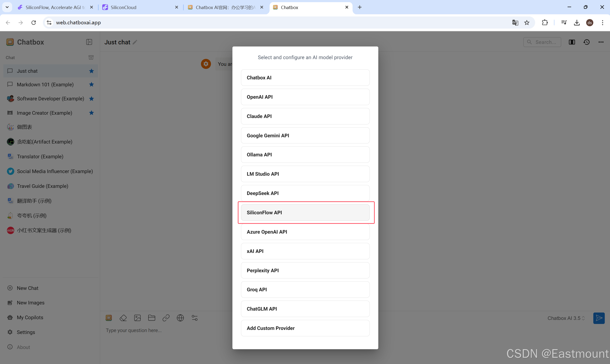Click the attach link icon
The width and height of the screenshot is (610, 364).
click(x=166, y=318)
